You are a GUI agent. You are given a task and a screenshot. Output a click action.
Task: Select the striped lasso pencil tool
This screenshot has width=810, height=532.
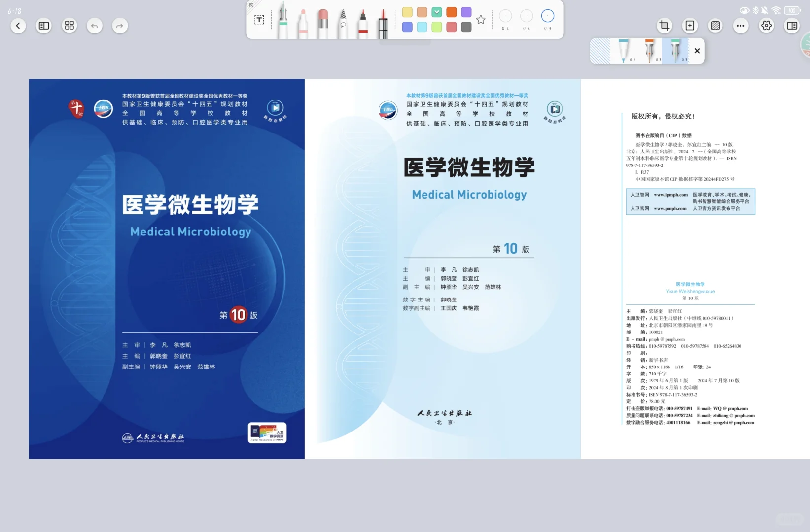[343, 24]
